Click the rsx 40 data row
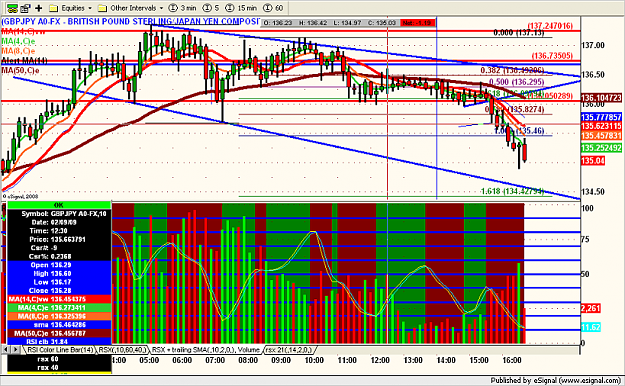625x386 pixels. (59, 367)
